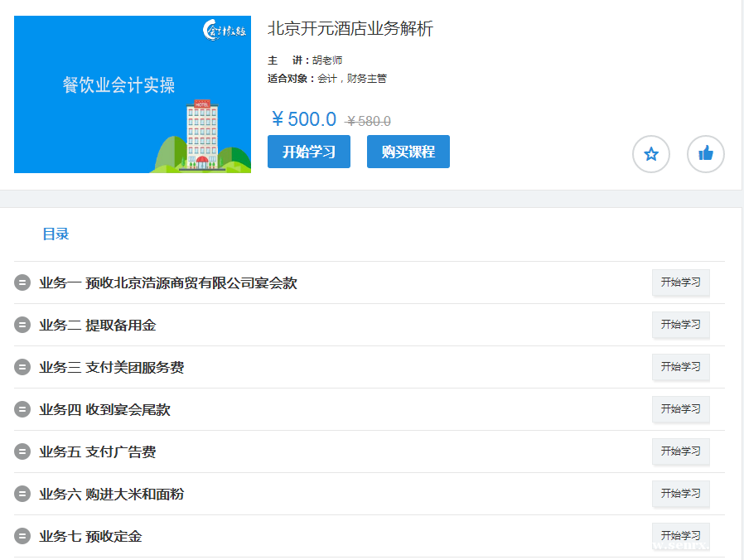Click 开始学习 for 业务五 支付广告费
Viewport: 744px width, 560px height.
click(x=680, y=451)
